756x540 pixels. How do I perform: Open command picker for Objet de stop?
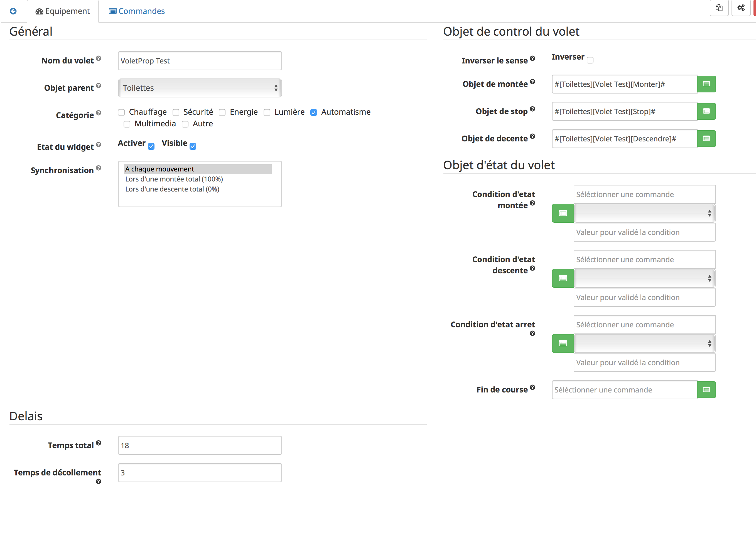tap(706, 111)
